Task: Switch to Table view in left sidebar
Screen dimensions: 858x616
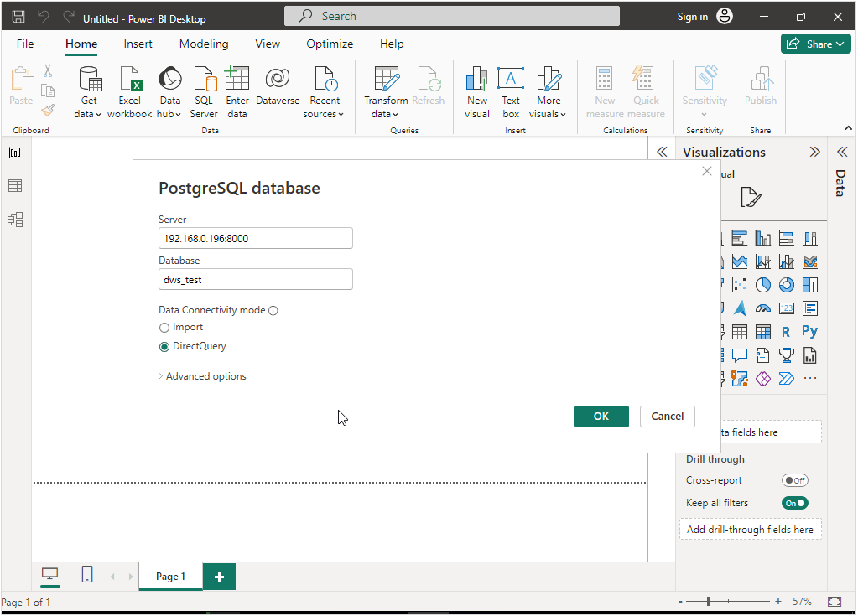Action: coord(15,186)
